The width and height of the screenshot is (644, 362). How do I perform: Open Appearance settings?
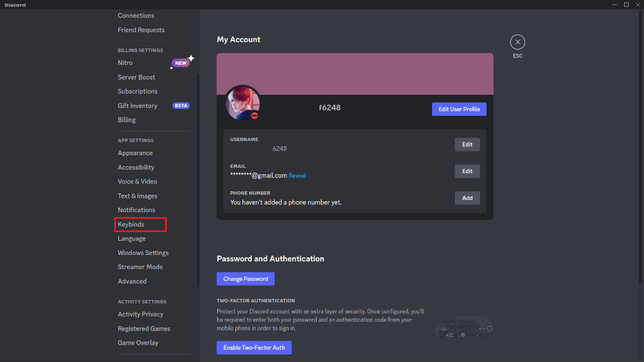135,153
